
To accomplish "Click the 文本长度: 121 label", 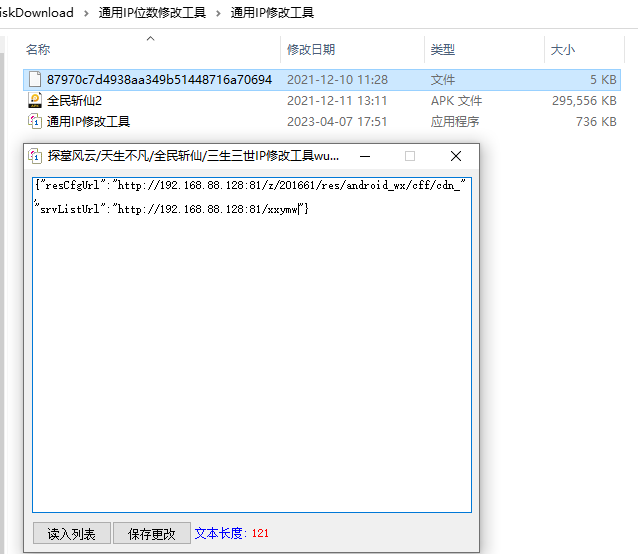I will click(x=232, y=533).
